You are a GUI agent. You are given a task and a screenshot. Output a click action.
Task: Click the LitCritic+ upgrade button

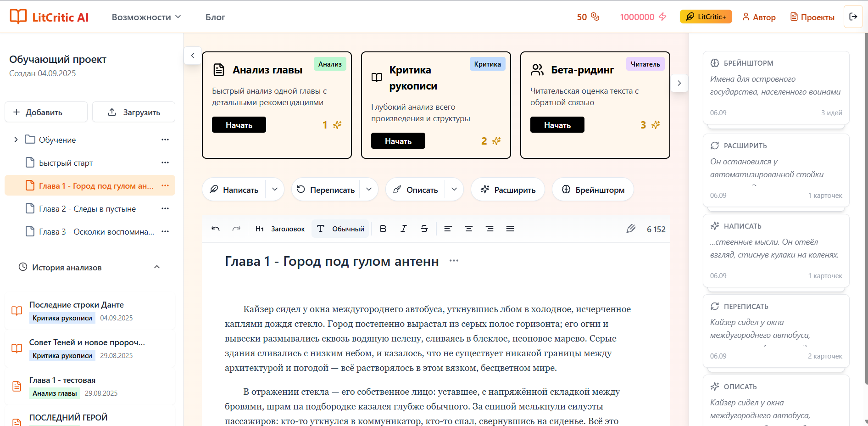click(x=706, y=16)
